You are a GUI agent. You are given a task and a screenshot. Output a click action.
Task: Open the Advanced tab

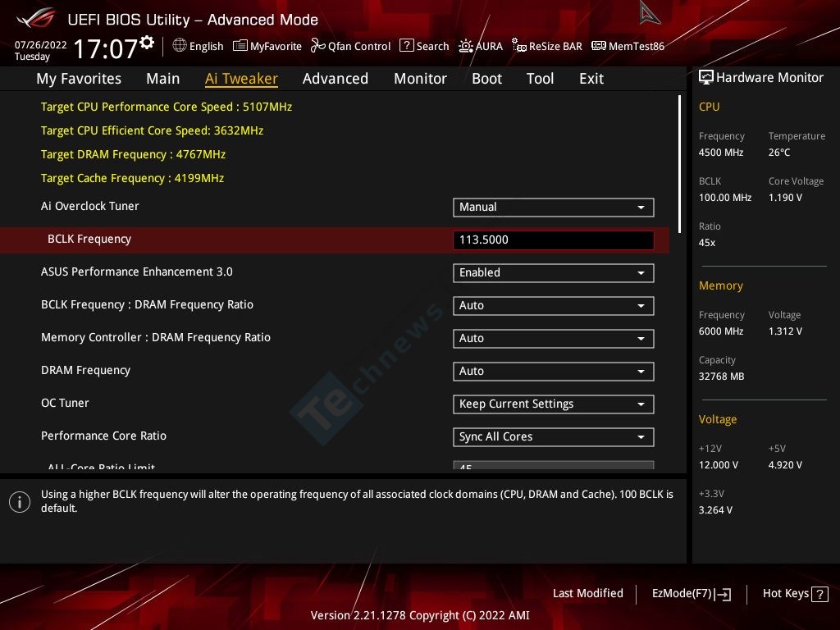336,79
